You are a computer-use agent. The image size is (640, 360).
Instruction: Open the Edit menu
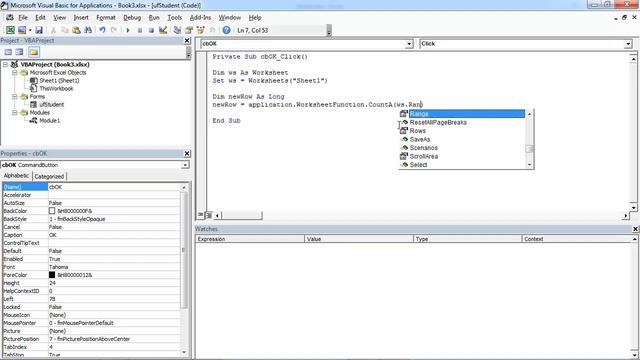(x=40, y=18)
